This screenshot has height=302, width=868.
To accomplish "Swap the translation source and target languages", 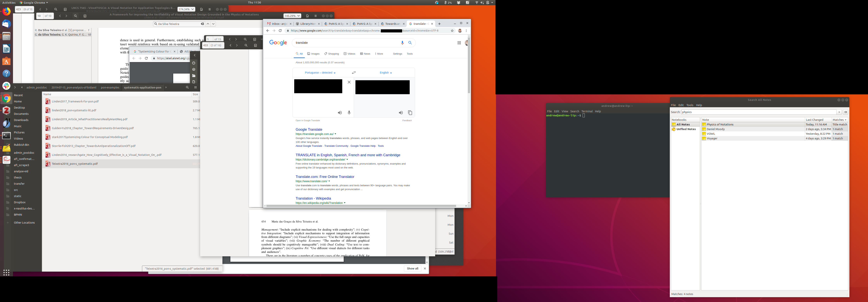I will pos(353,73).
